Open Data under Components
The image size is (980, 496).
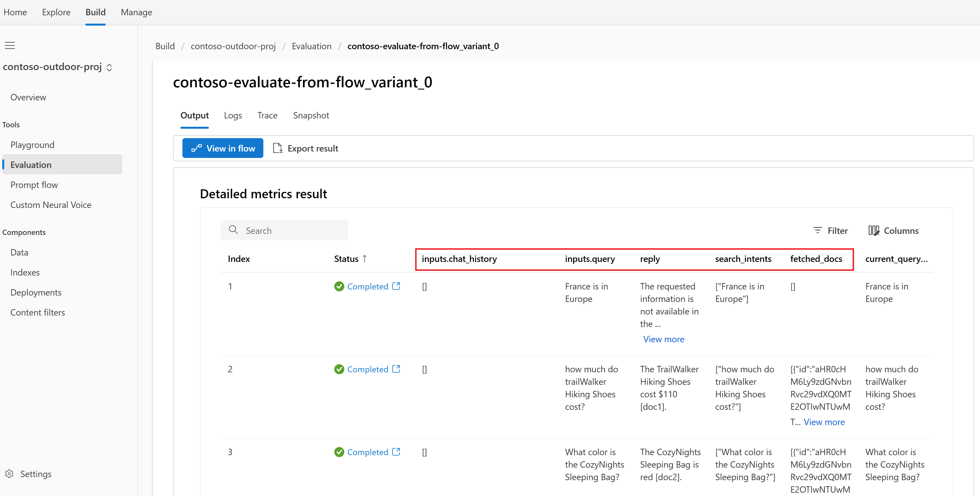19,252
